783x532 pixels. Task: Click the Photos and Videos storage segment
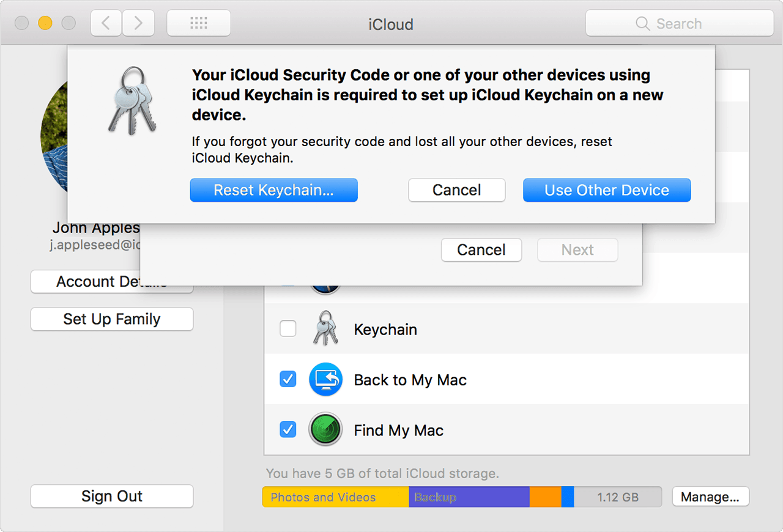point(336,497)
